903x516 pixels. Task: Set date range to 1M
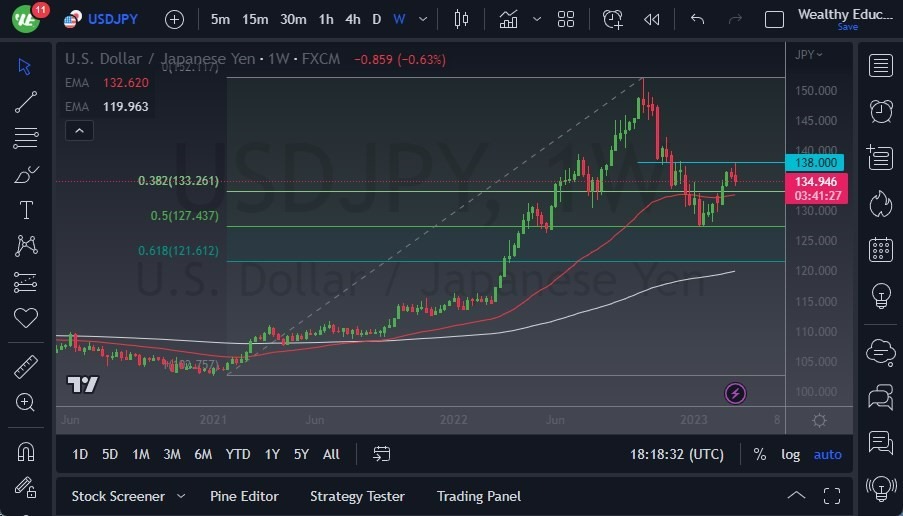(141, 454)
